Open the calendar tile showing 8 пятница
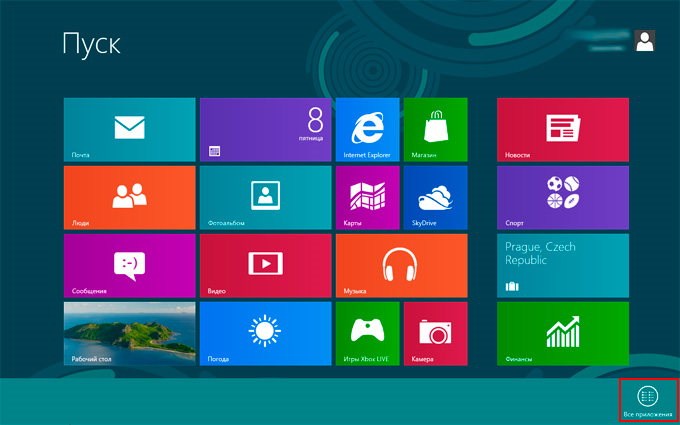The image size is (680, 425). pyautogui.click(x=265, y=130)
